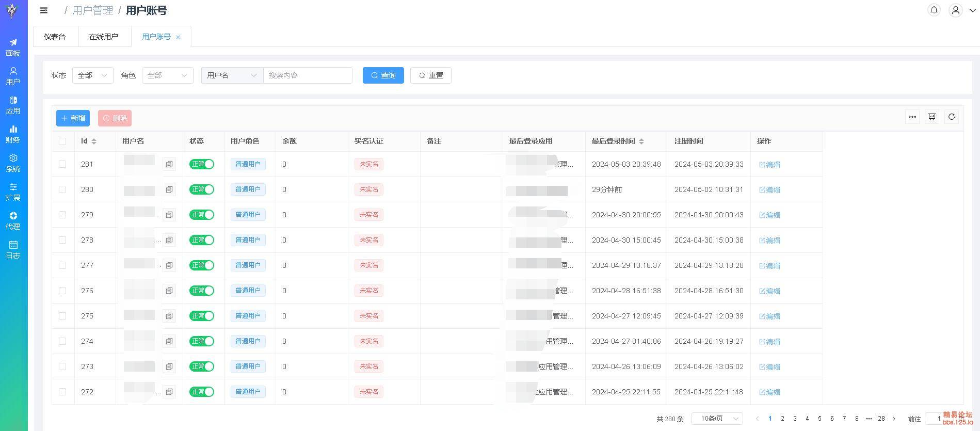Switch to the 仪表台 tab
The image size is (980, 431).
[55, 37]
